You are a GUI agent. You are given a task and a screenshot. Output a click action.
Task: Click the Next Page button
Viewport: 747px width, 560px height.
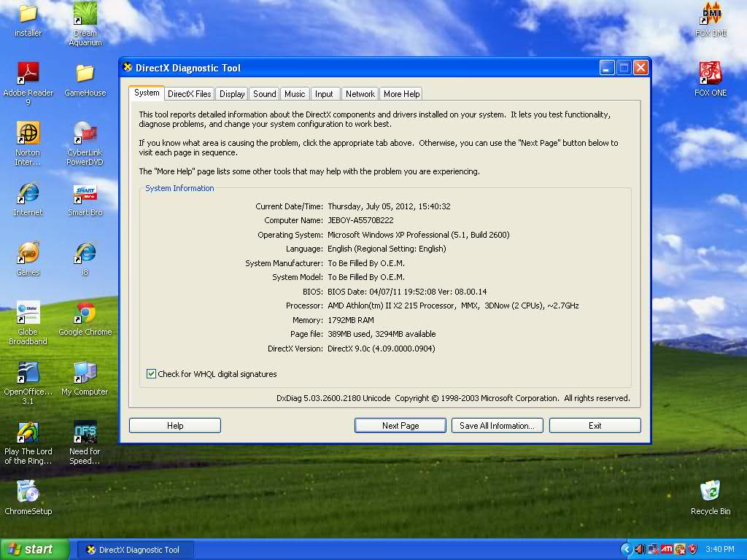(400, 425)
